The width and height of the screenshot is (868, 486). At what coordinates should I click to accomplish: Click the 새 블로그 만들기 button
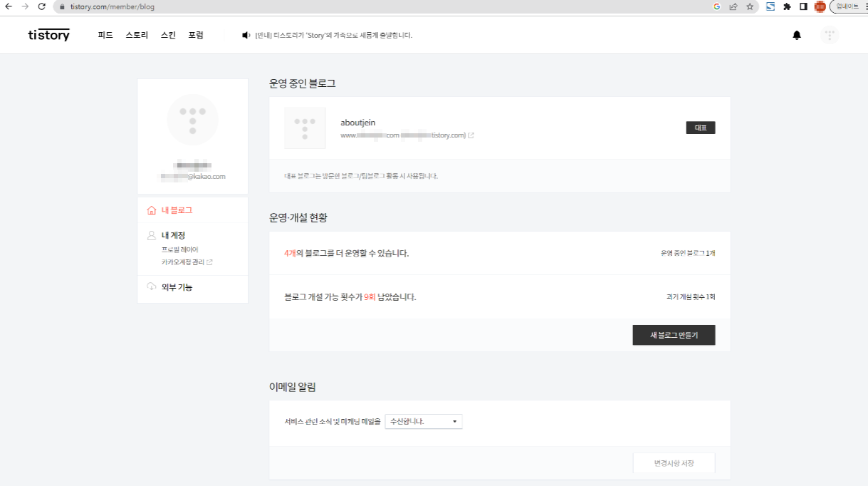pyautogui.click(x=673, y=334)
